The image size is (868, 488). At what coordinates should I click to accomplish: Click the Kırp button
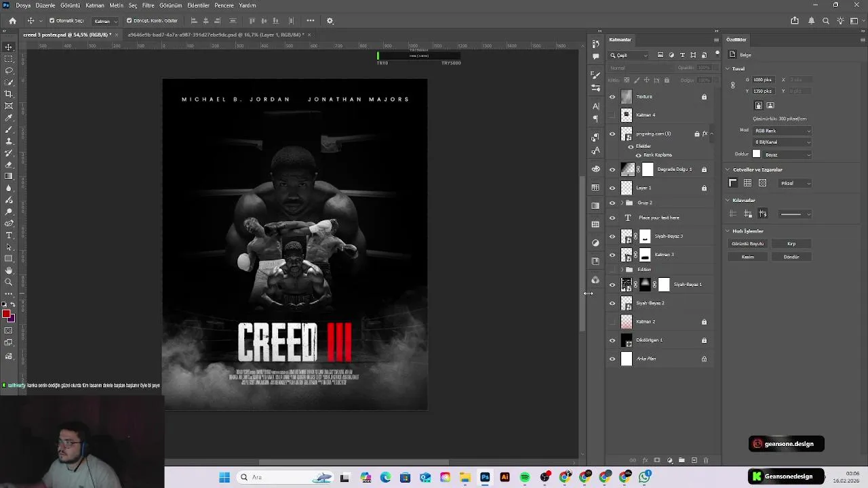[x=791, y=244]
